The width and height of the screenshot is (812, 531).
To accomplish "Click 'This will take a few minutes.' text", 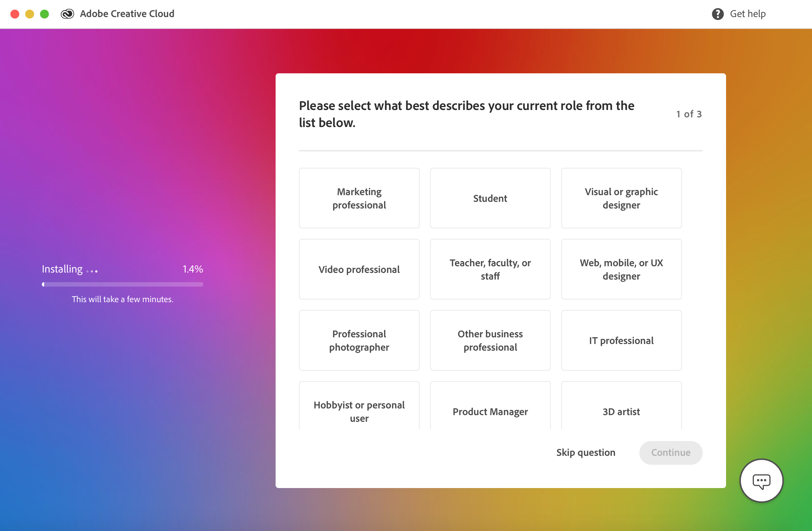I will tap(123, 299).
